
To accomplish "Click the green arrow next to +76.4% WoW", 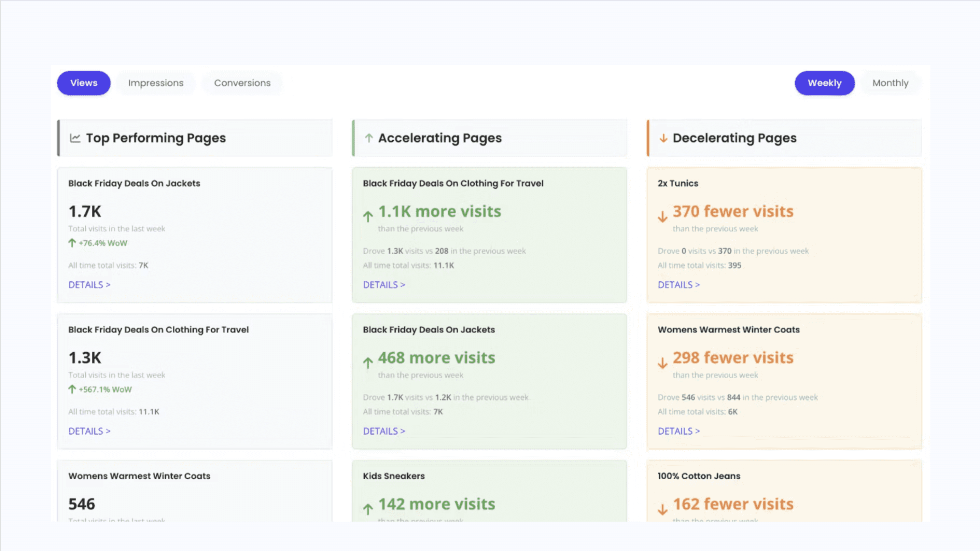I will point(72,243).
